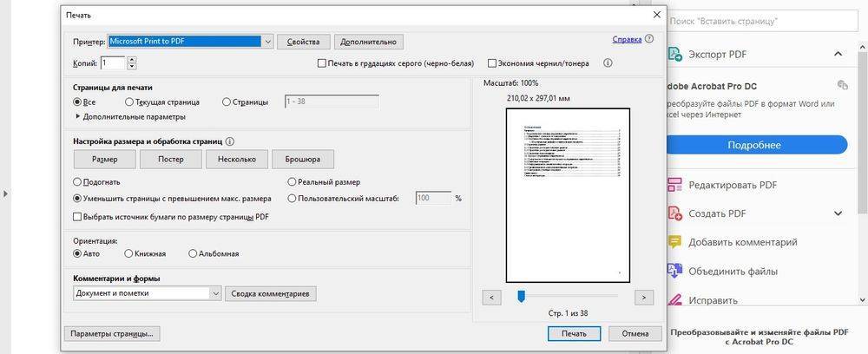Screen dimensions: 868x354
Task: Click the Export PDF icon in the sidebar
Action: click(674, 54)
